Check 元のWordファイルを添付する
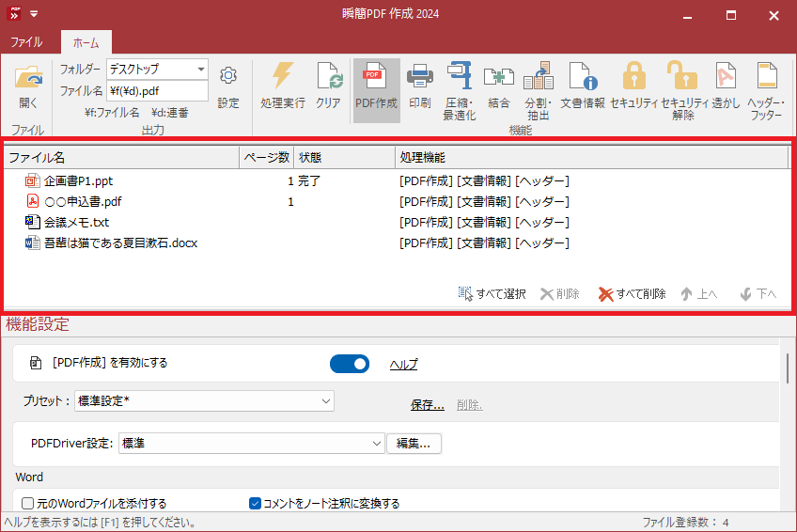Image resolution: width=797 pixels, height=532 pixels. point(27,503)
